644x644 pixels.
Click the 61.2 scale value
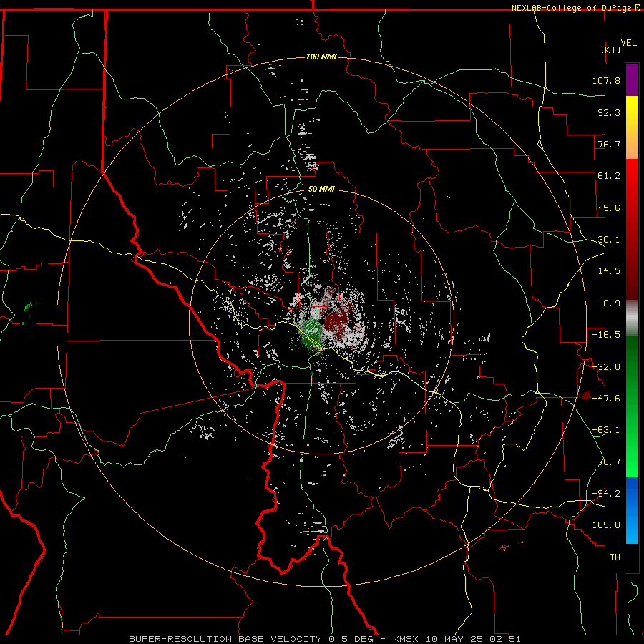pyautogui.click(x=609, y=176)
